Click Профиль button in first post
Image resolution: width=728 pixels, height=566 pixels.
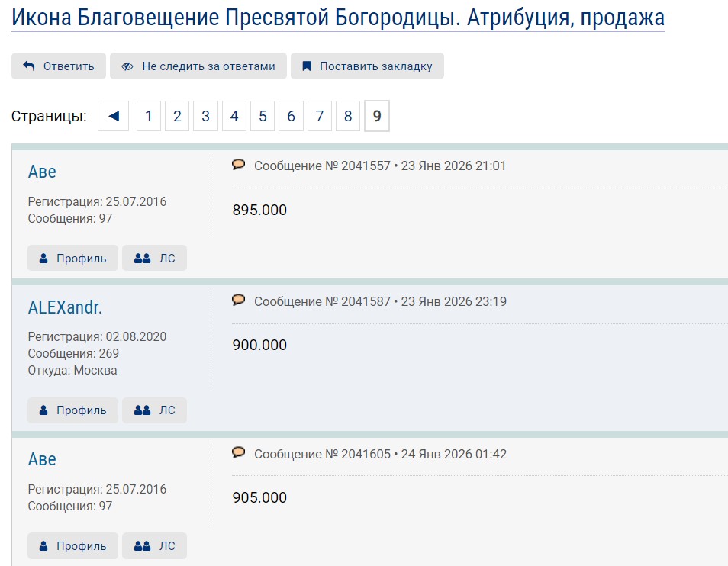pos(72,258)
